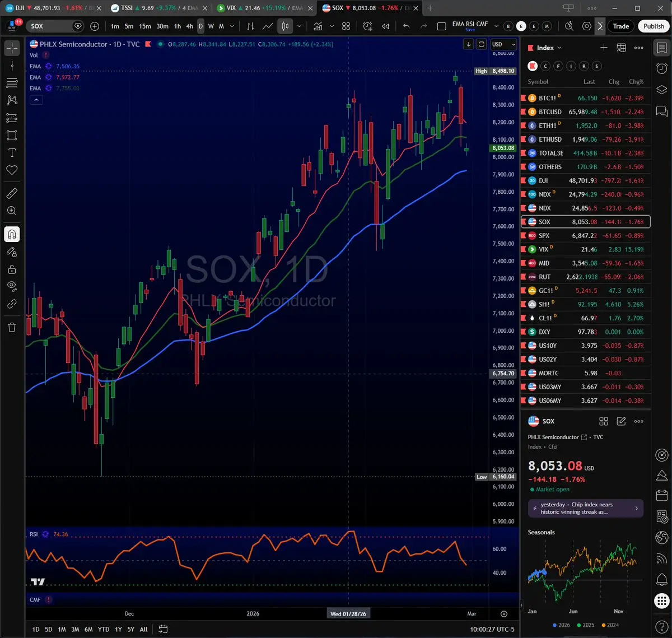Open the forecasting and measurement tools

coord(12,118)
